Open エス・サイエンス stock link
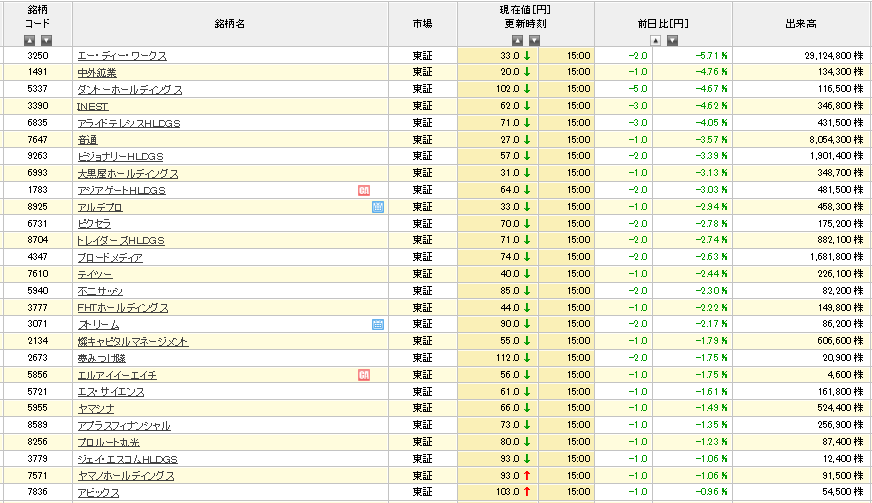Viewport: 872px width, 503px height. 111,392
